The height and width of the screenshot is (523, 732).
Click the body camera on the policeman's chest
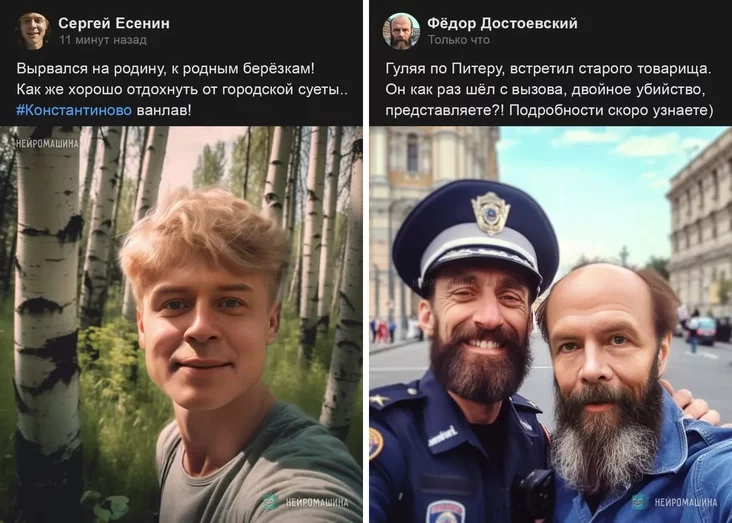(x=535, y=496)
